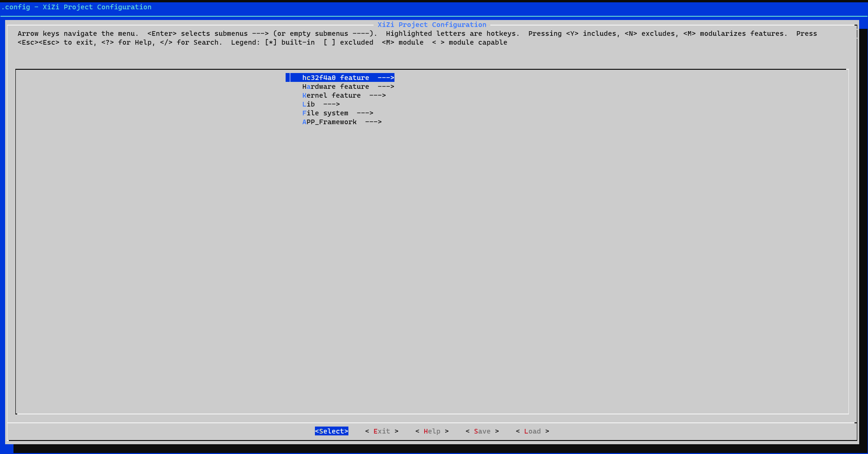Viewport: 868px width, 454px height.
Task: Click the XiZi Project Configuration dialog title
Action: [432, 25]
